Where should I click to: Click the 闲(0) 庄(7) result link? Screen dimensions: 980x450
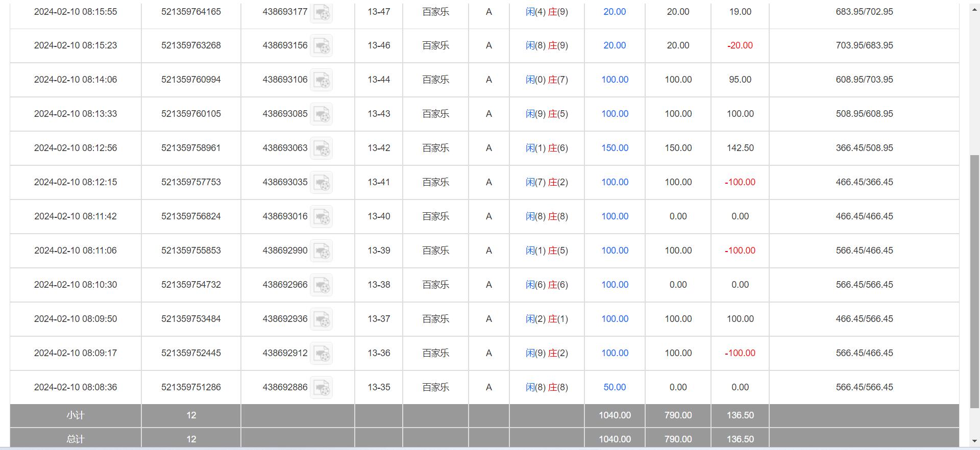[547, 80]
